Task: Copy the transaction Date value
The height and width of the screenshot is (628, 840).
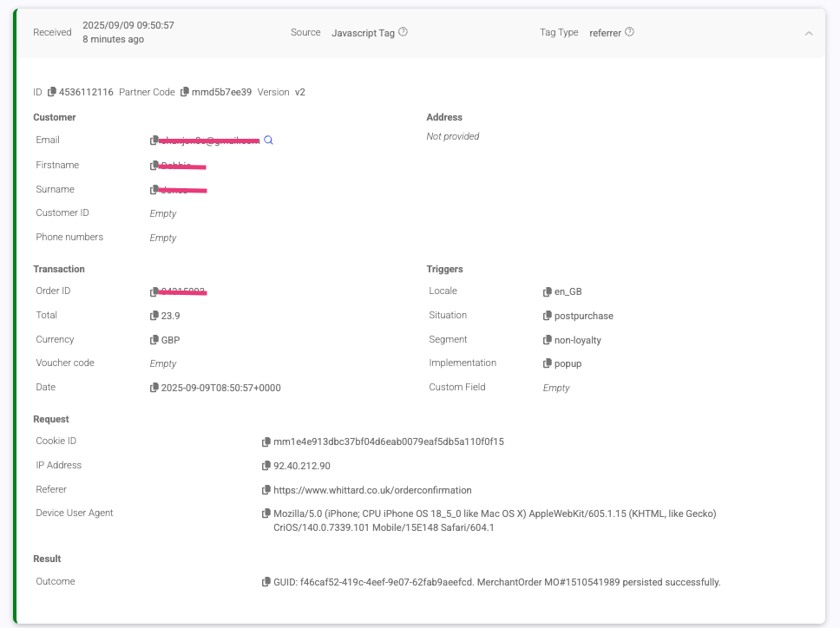Action: point(154,388)
